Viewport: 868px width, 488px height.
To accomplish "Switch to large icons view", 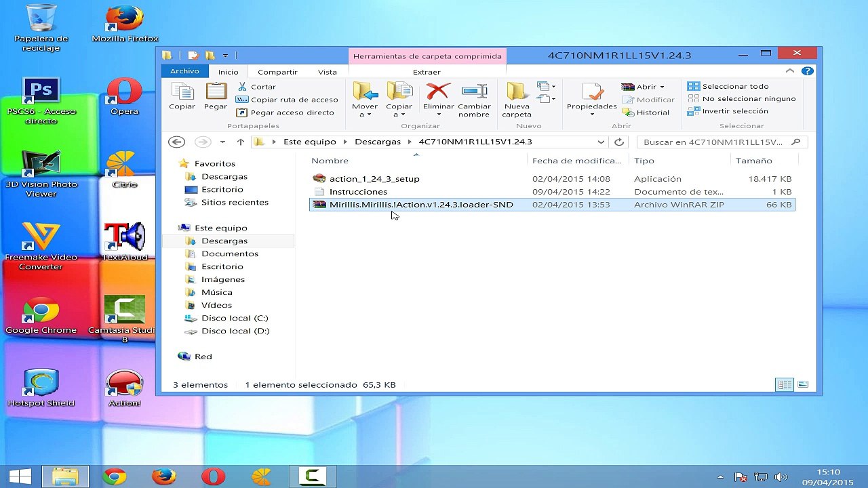I will 803,384.
